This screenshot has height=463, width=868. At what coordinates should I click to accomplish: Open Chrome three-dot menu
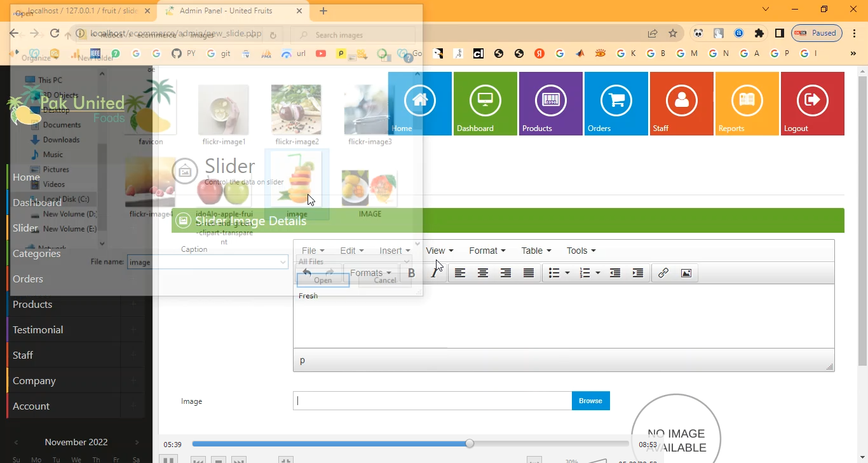pos(854,33)
